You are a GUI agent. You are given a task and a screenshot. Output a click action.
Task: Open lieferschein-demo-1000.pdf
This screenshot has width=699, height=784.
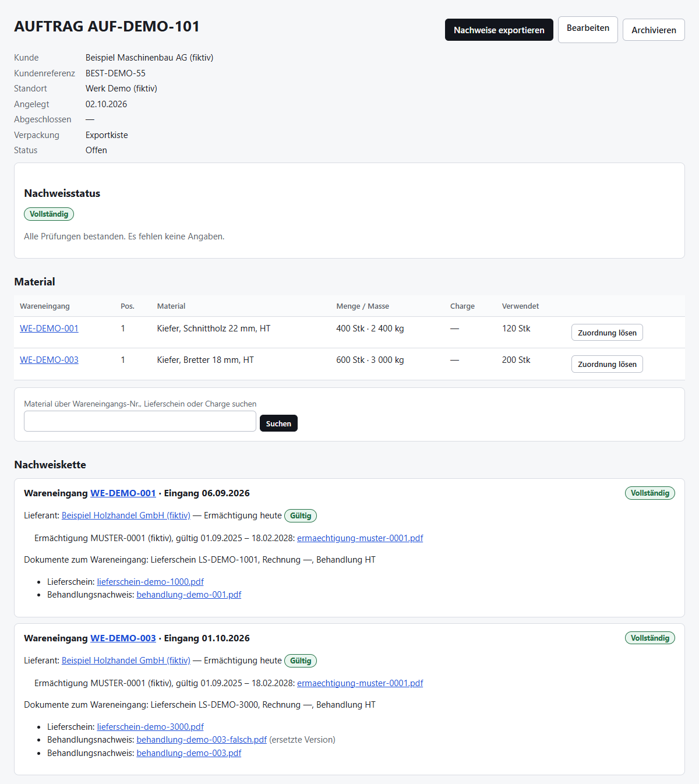[x=150, y=582]
